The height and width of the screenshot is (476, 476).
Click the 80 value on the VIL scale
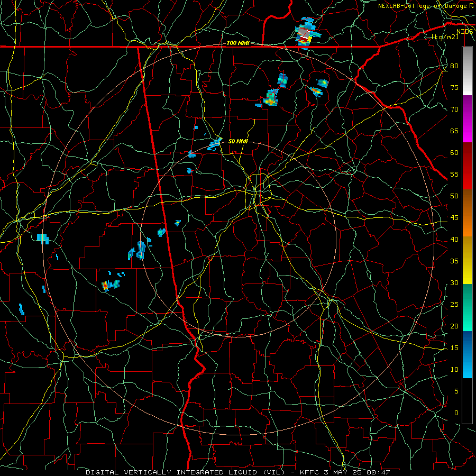click(454, 66)
